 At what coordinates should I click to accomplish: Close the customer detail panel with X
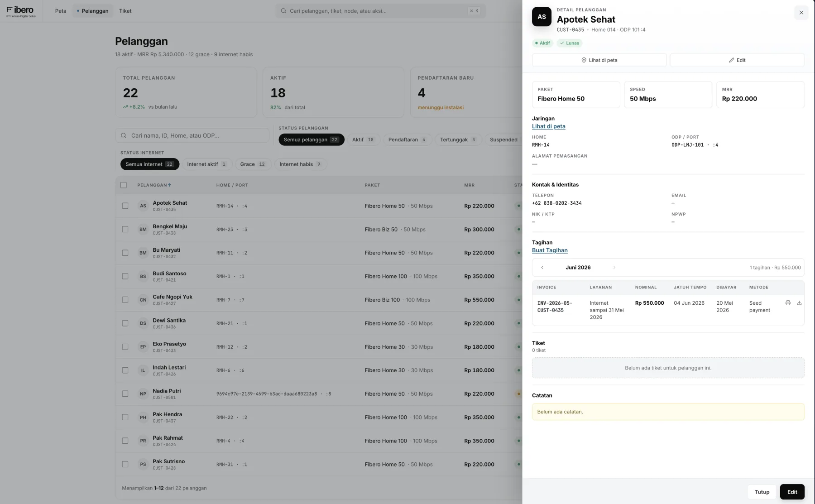click(x=801, y=13)
